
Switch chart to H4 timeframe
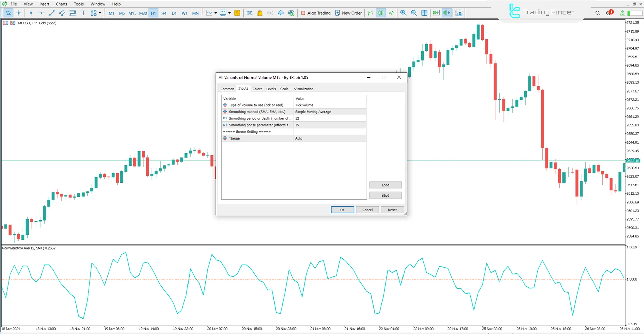tap(164, 13)
